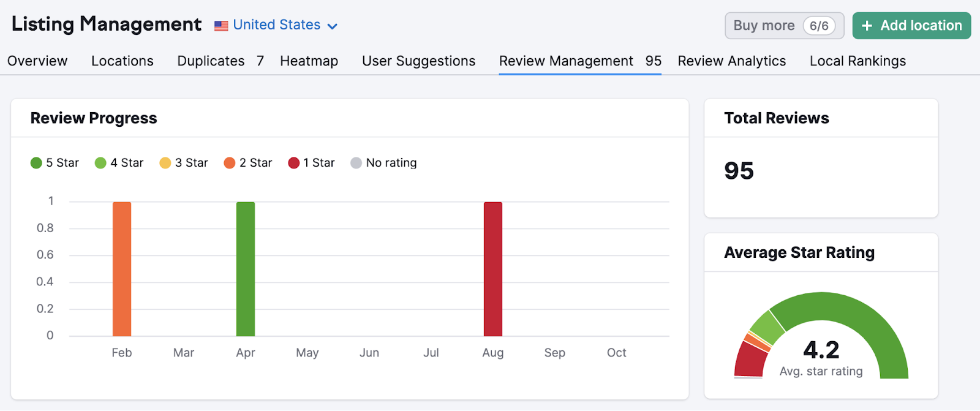Open the Overview tab

point(37,61)
